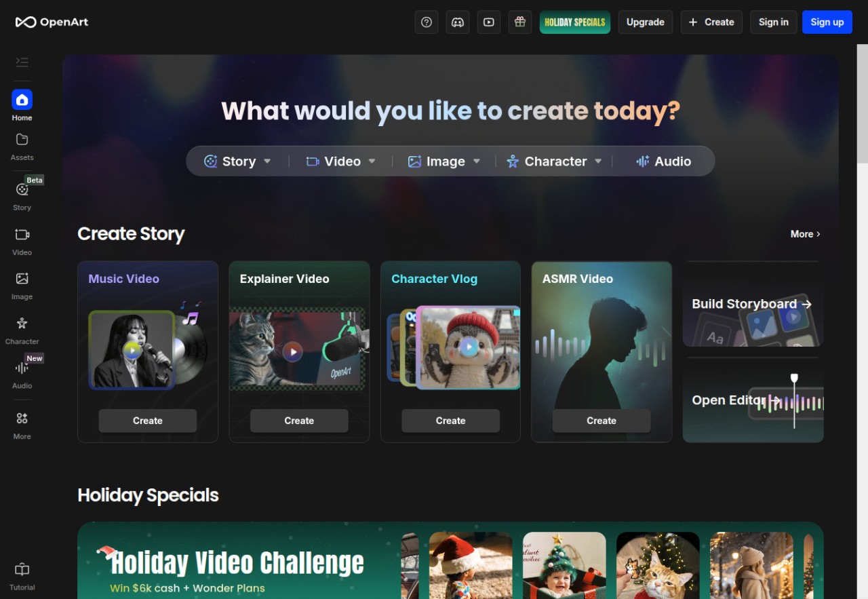Click the YouTube icon in header

coord(489,22)
